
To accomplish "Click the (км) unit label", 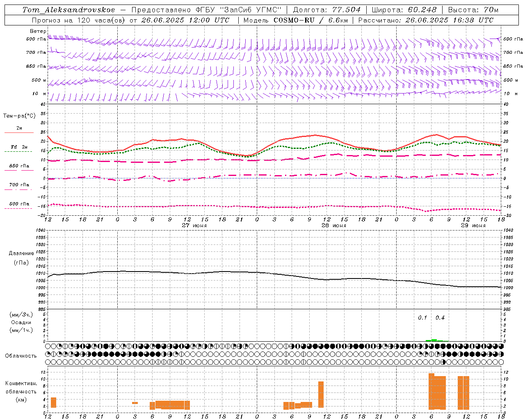I will (21, 400).
